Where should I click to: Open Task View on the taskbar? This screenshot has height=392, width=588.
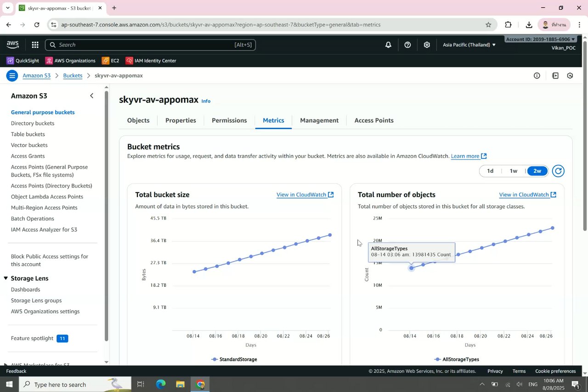(141, 384)
